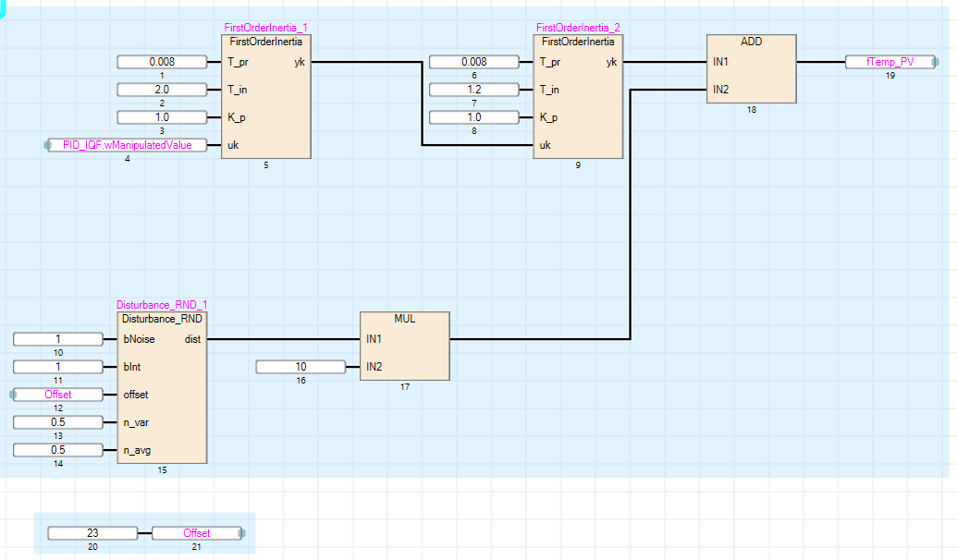
Task: Select the 23 constant input box
Action: pyautogui.click(x=92, y=533)
